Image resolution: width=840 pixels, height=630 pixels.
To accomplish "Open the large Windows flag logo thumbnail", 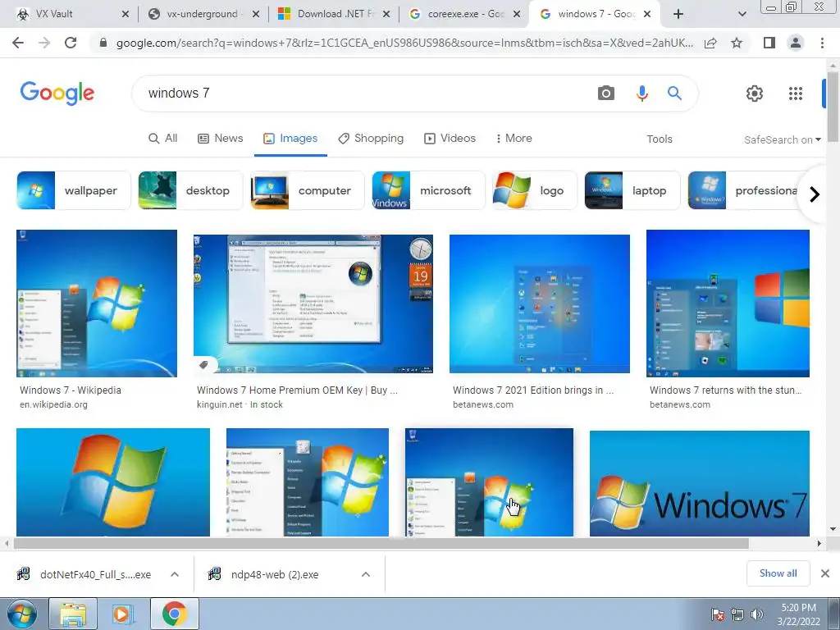I will (x=113, y=482).
